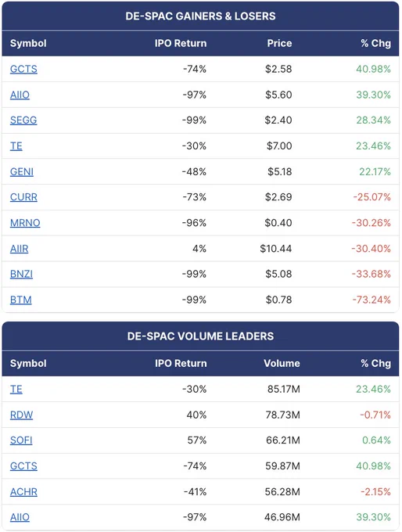
Task: Click AIIO in the Volume Leaders table
Action: [x=20, y=517]
